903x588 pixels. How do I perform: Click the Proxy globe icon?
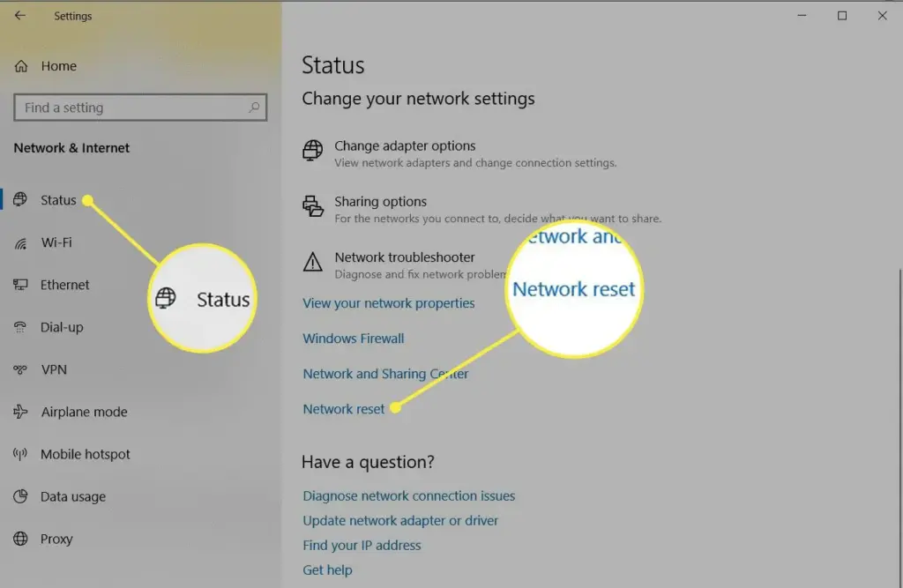tap(21, 539)
